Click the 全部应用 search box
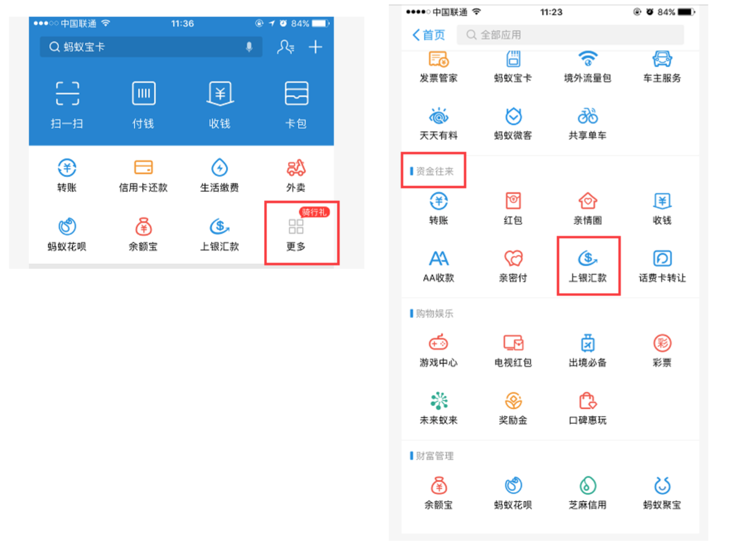Screen dimensions: 735x560 [571, 35]
